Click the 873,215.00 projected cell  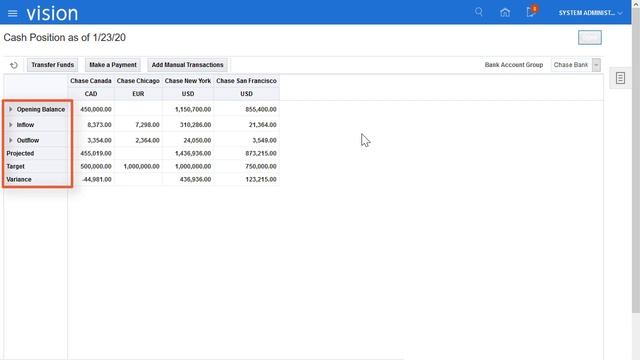[x=247, y=153]
